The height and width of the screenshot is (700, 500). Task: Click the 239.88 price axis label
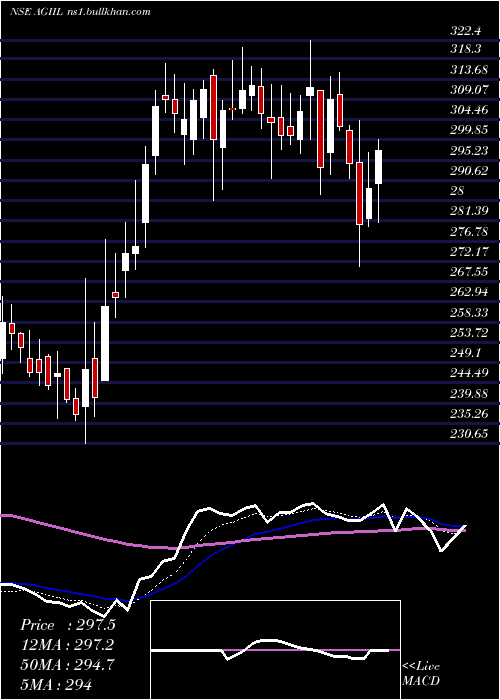pyautogui.click(x=469, y=393)
